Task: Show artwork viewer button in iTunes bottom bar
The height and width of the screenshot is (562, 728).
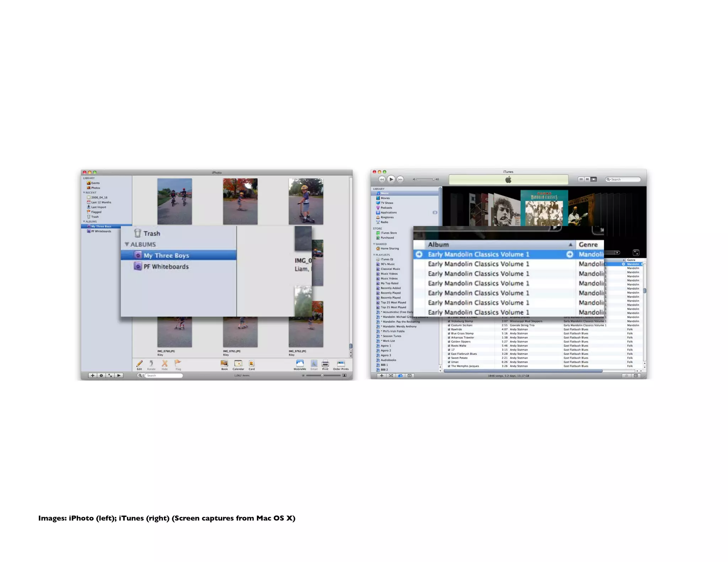Action: coord(409,375)
